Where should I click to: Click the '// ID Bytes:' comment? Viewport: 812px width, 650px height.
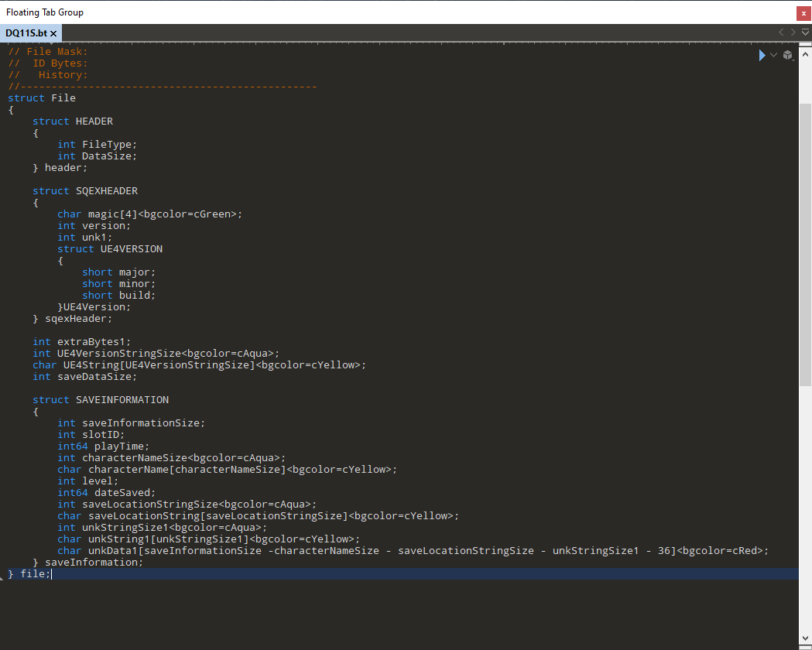48,63
